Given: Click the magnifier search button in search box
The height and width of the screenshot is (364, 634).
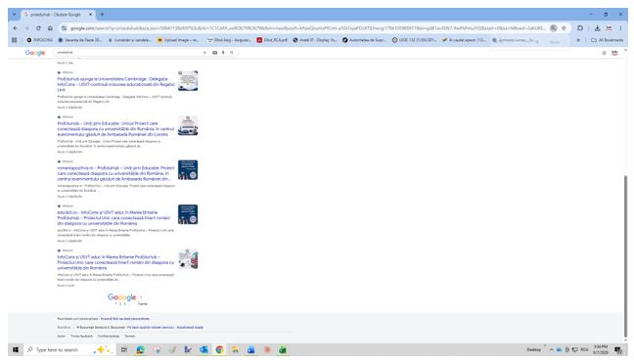Looking at the screenshot, I should (x=232, y=53).
